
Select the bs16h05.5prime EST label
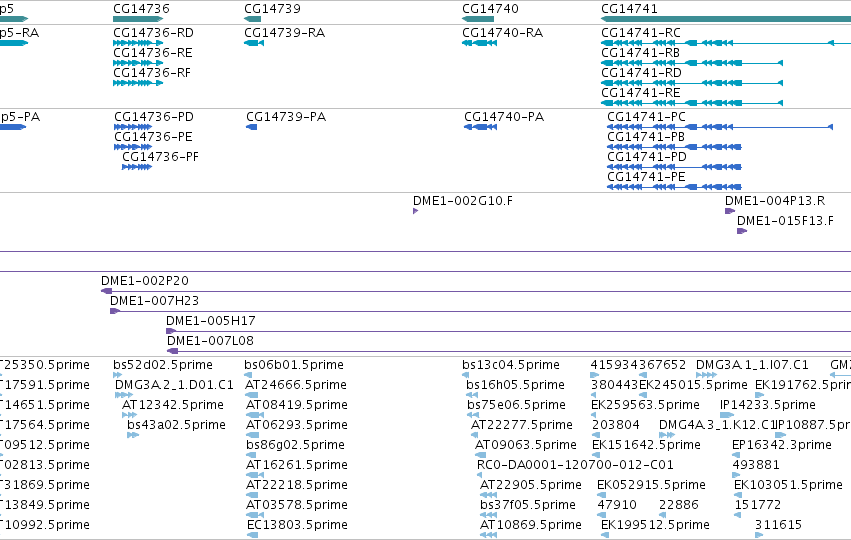516,385
